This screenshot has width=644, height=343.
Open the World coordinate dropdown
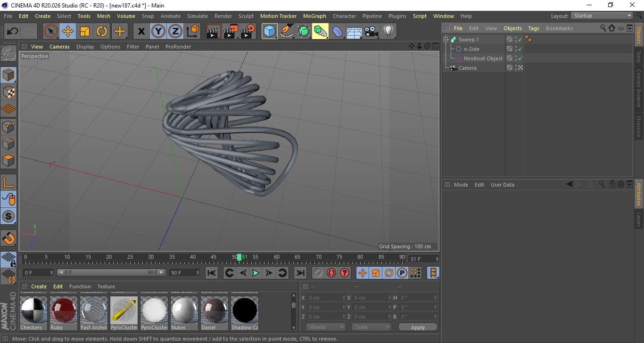326,327
